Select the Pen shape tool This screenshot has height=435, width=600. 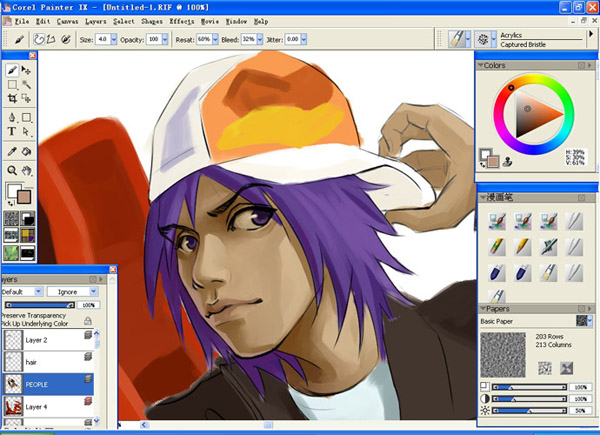12,116
